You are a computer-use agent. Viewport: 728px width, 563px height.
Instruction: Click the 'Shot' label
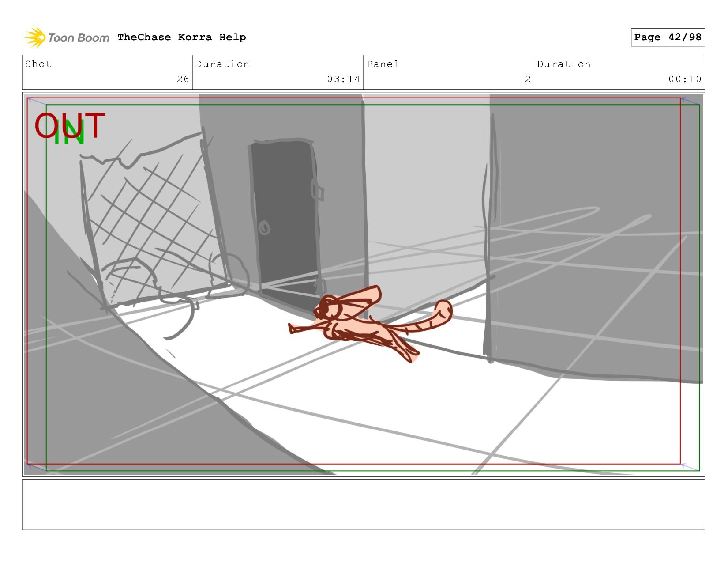38,64
